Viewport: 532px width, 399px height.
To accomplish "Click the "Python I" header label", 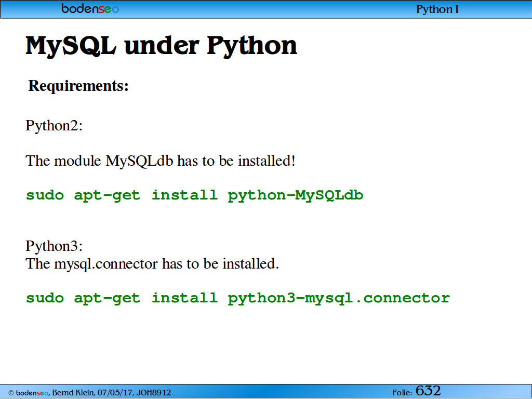I will (x=437, y=9).
